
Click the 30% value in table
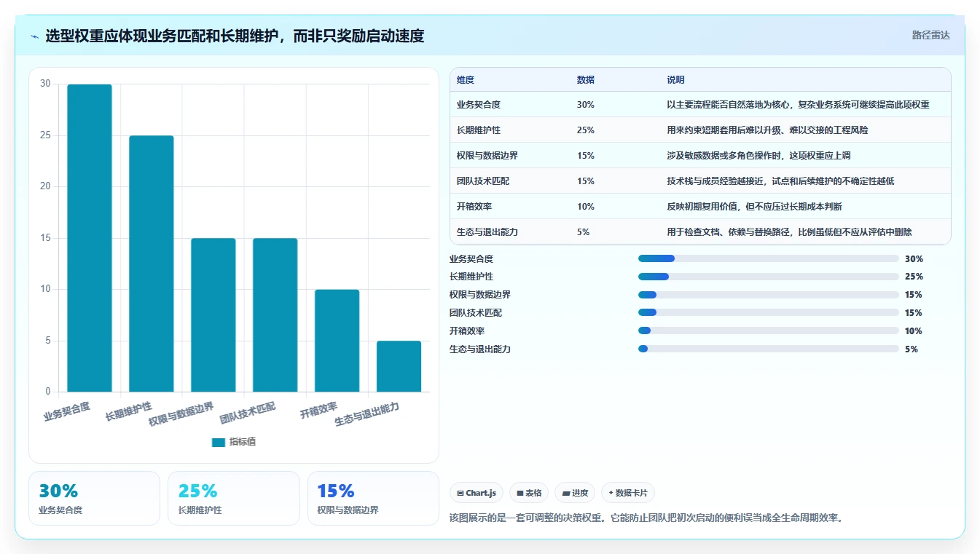586,105
